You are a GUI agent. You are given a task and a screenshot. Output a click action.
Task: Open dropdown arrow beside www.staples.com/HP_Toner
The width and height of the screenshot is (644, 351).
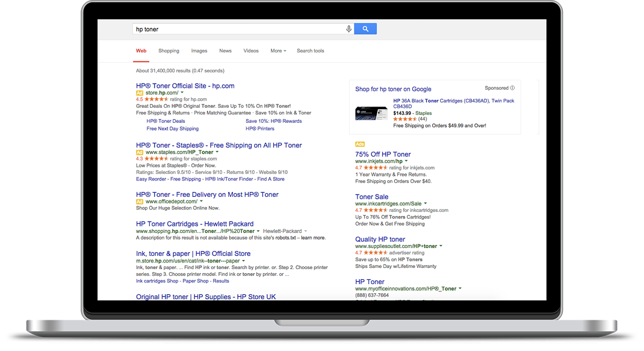[x=217, y=152]
